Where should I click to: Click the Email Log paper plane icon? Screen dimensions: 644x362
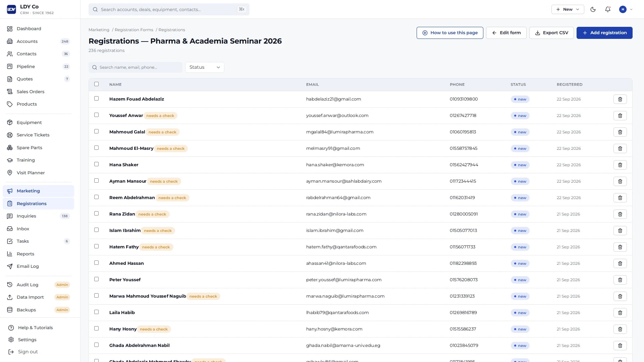pos(10,266)
